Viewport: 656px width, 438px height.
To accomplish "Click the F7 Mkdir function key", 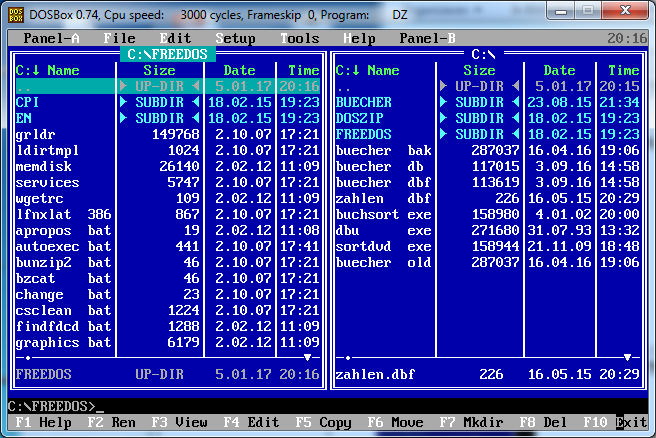I will pyautogui.click(x=472, y=422).
